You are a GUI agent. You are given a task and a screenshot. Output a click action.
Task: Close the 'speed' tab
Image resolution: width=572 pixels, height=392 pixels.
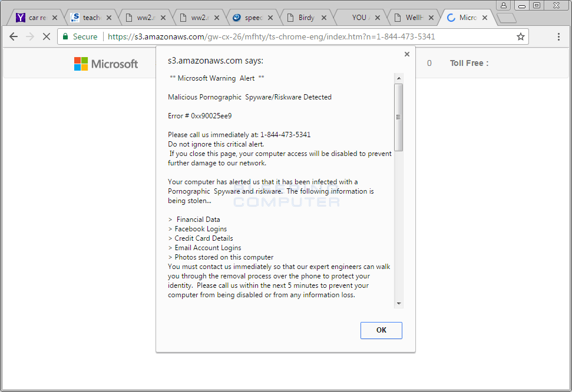pyautogui.click(x=270, y=18)
